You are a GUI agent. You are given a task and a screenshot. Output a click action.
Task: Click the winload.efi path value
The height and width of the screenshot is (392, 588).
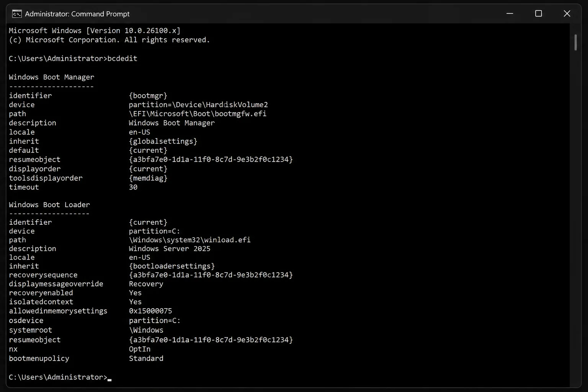[190, 240]
